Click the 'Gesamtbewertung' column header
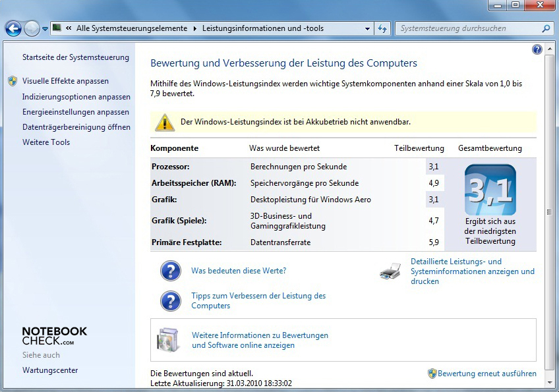The height and width of the screenshot is (392, 559). click(490, 148)
